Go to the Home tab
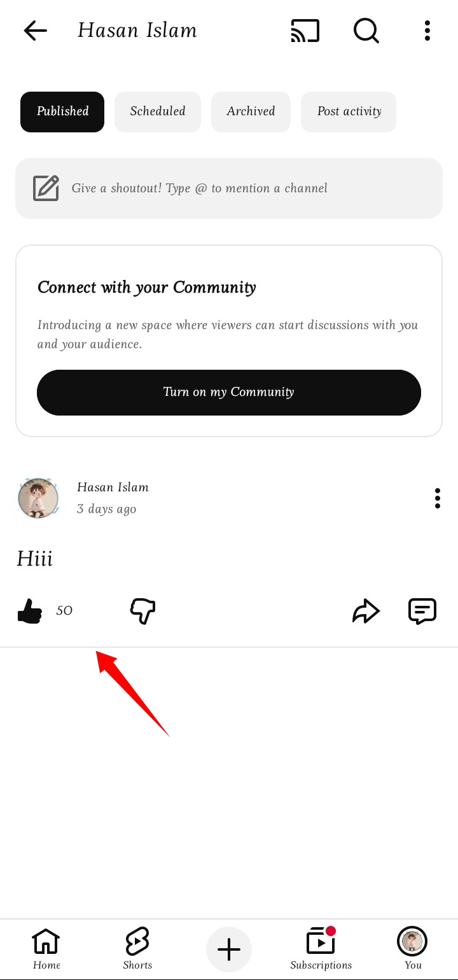Screen dimensions: 458x980 coord(46,949)
